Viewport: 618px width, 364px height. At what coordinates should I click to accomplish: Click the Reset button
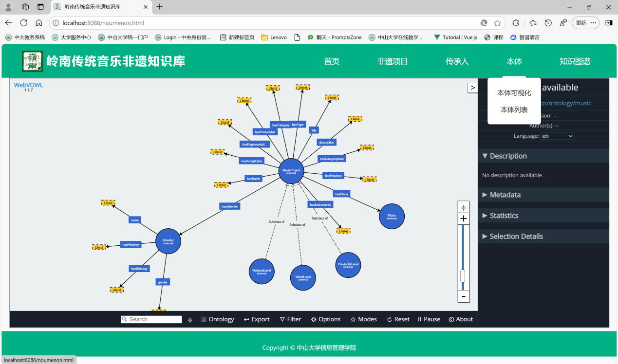(x=398, y=319)
